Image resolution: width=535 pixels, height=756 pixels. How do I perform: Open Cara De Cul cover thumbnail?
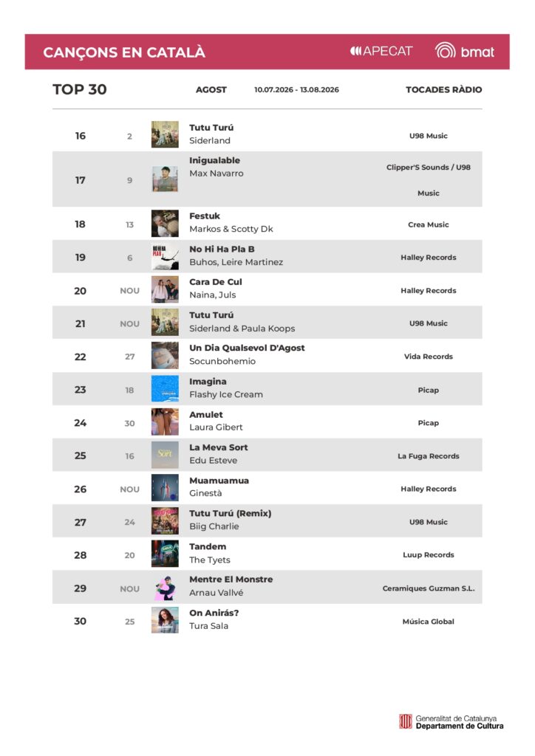[165, 289]
